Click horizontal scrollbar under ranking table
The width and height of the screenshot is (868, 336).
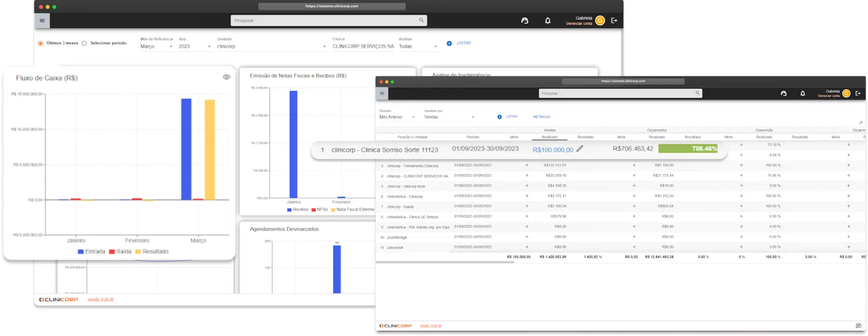click(x=444, y=262)
